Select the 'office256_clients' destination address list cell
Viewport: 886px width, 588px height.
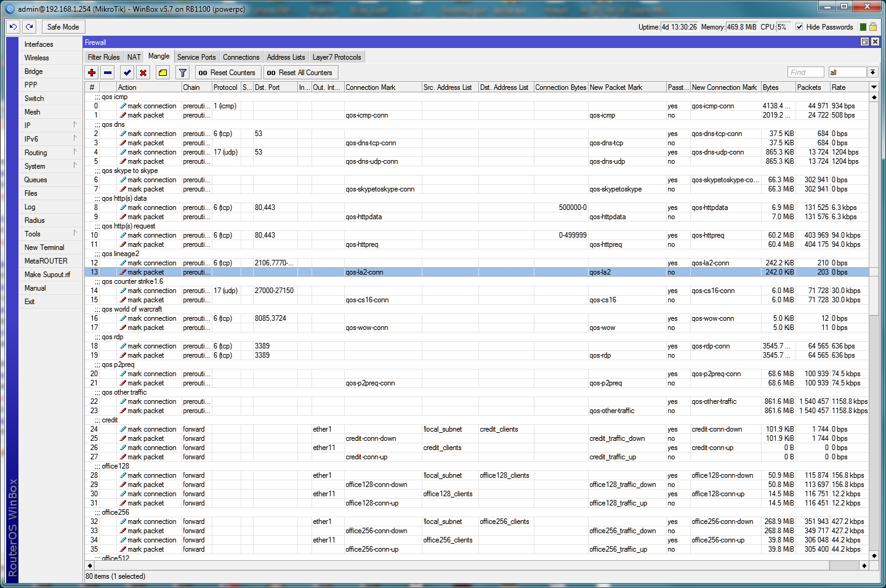506,522
